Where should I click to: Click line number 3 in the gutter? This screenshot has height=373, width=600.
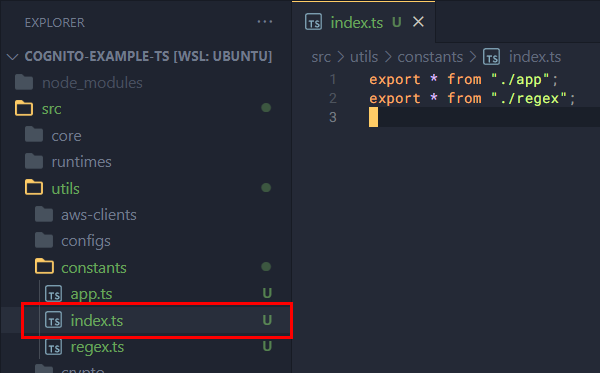[333, 117]
